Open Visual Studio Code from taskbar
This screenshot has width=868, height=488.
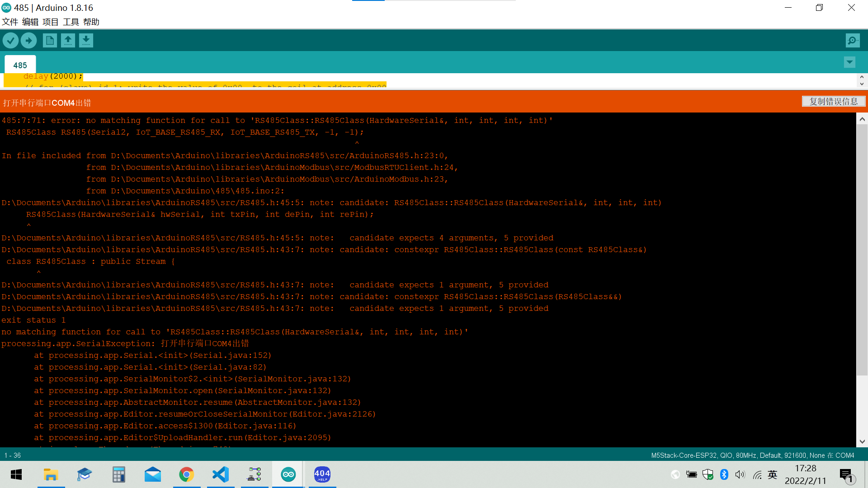(x=221, y=474)
